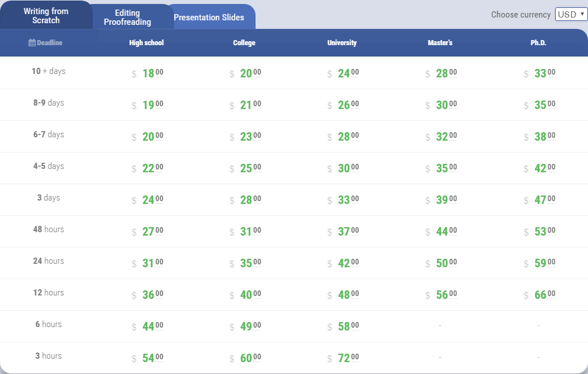
Task: Click the High school column header
Action: click(146, 43)
